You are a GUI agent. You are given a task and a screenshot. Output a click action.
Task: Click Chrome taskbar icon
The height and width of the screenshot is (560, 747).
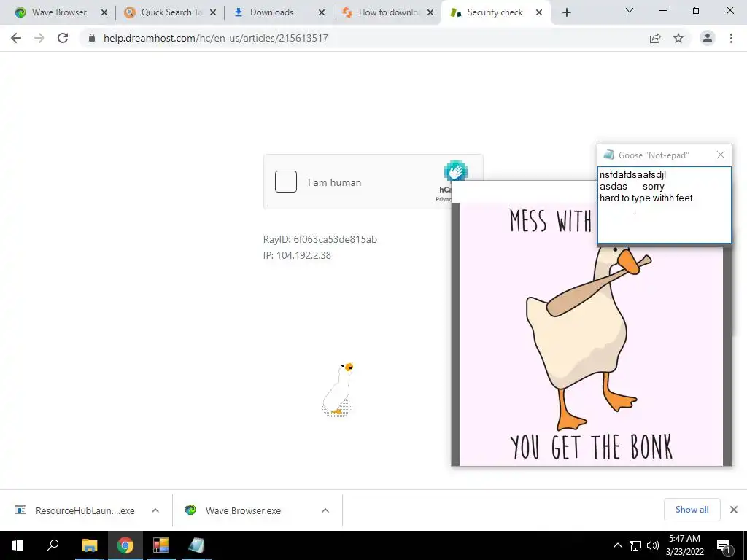pos(125,545)
